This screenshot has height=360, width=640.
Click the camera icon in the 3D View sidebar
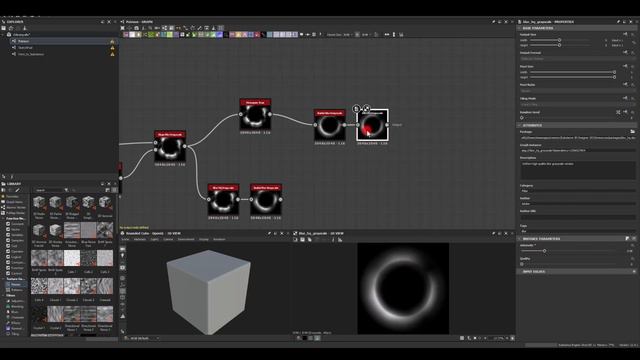tap(123, 268)
